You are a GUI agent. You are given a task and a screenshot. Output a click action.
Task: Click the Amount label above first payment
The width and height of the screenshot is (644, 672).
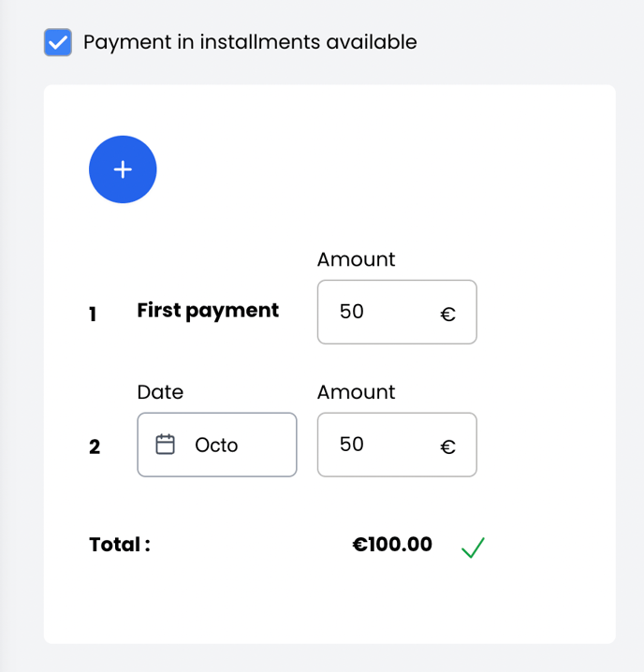tap(357, 259)
